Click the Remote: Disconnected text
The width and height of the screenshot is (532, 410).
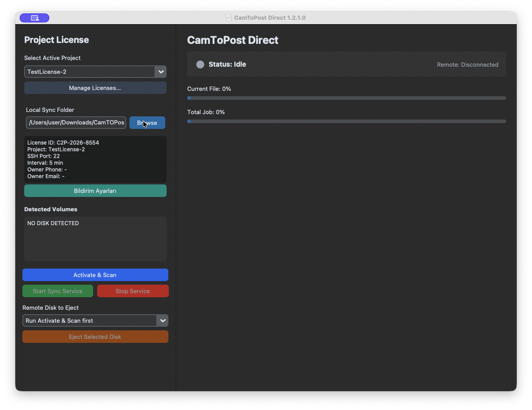coord(468,65)
